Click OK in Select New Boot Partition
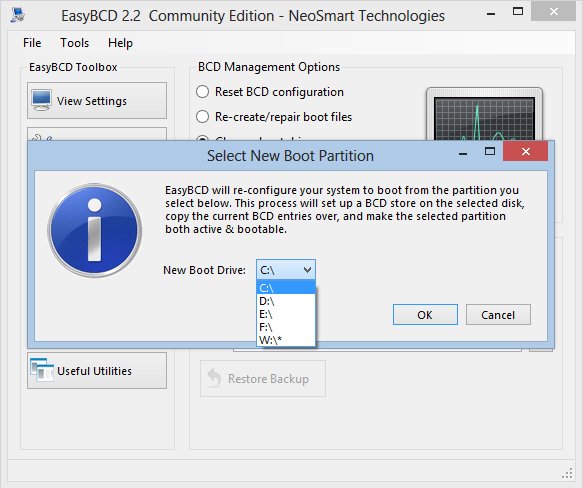Viewport: 583px width, 488px height. click(425, 315)
